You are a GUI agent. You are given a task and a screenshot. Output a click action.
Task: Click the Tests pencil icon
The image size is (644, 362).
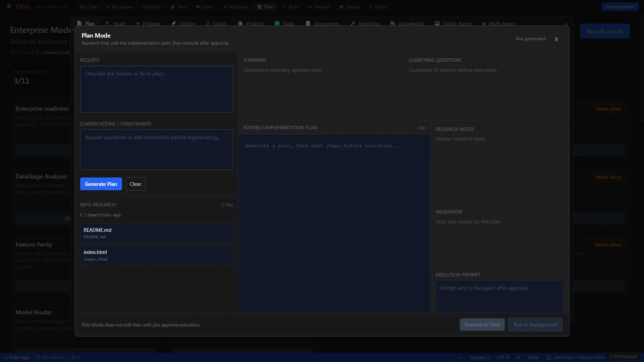tap(173, 7)
